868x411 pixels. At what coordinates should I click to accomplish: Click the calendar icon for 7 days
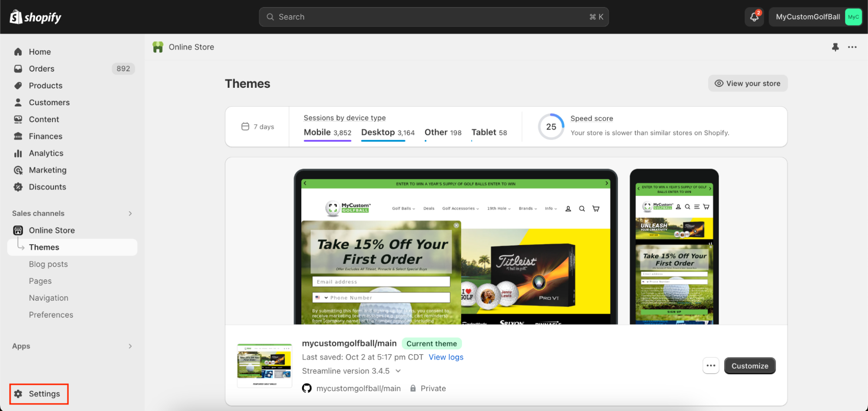click(x=245, y=126)
